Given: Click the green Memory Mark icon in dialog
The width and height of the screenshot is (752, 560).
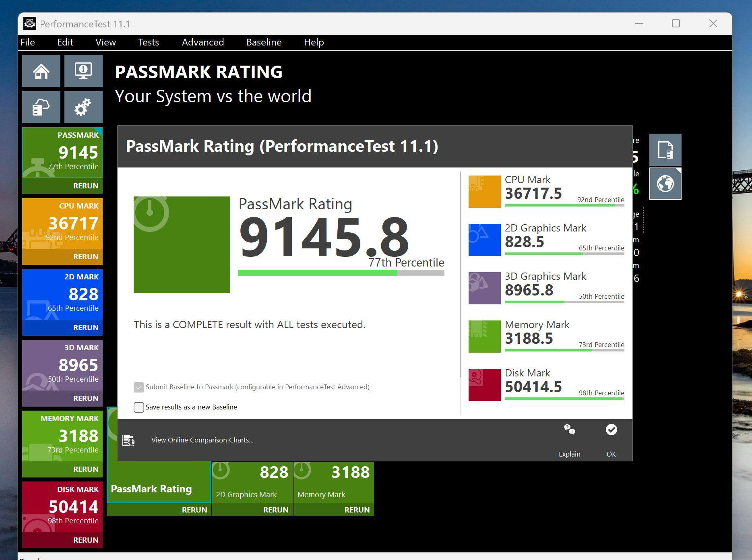Looking at the screenshot, I should [485, 337].
